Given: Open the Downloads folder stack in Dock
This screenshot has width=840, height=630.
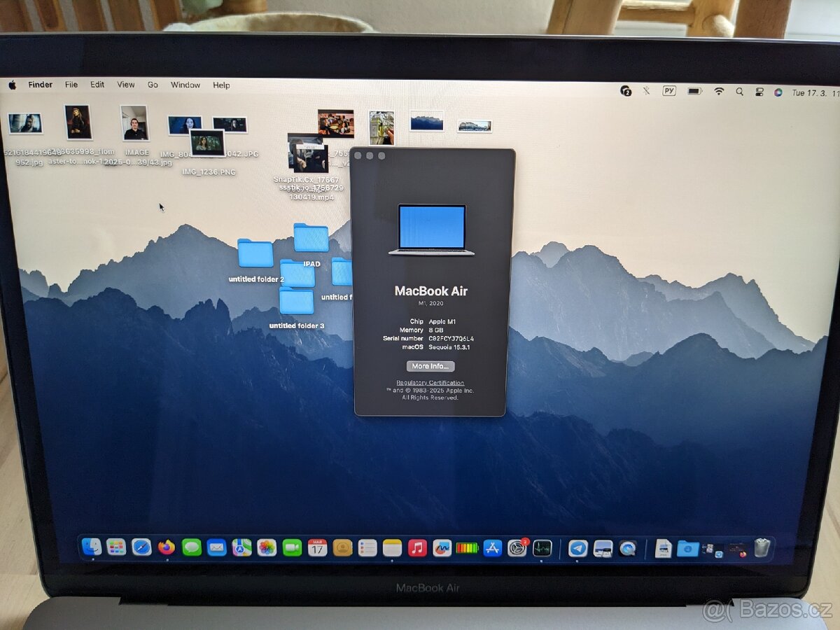Looking at the screenshot, I should click(688, 549).
